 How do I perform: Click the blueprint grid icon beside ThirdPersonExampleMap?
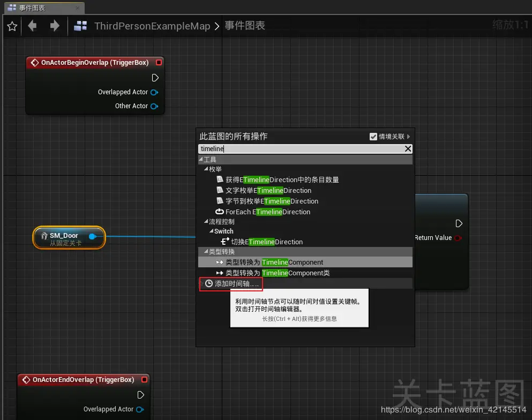point(80,26)
